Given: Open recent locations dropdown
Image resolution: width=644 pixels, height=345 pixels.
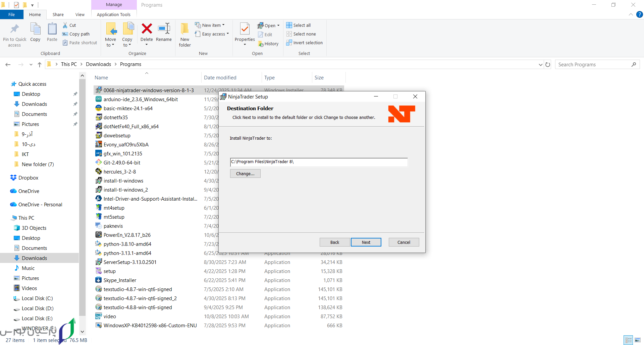Looking at the screenshot, I should click(31, 64).
